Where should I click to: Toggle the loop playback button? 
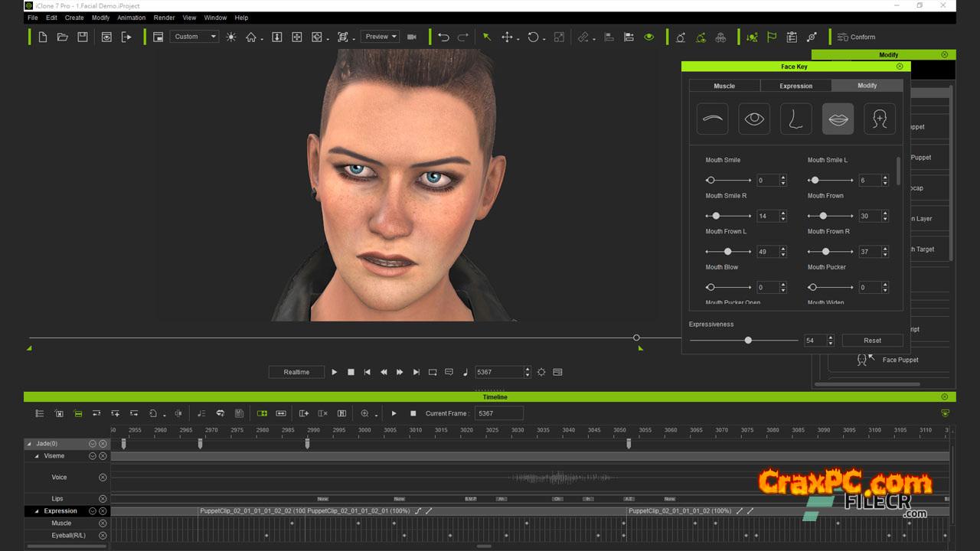point(433,372)
